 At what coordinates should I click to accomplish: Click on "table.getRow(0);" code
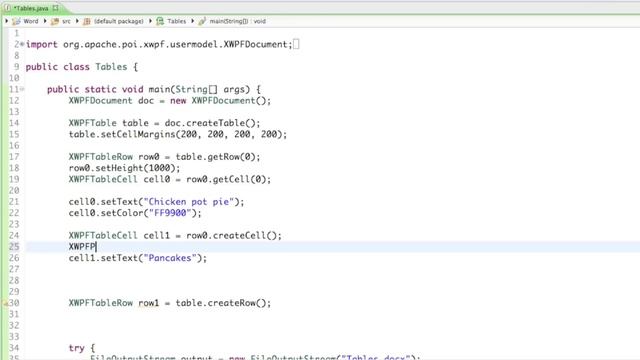tap(218, 157)
